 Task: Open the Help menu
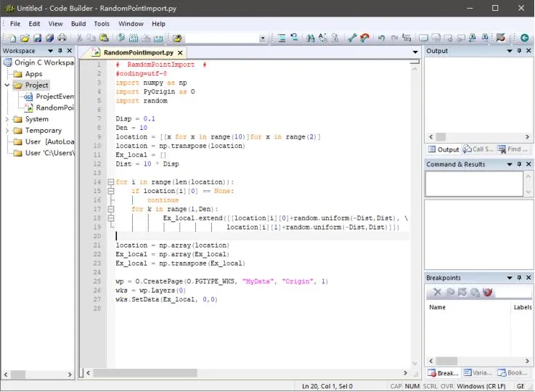[158, 23]
